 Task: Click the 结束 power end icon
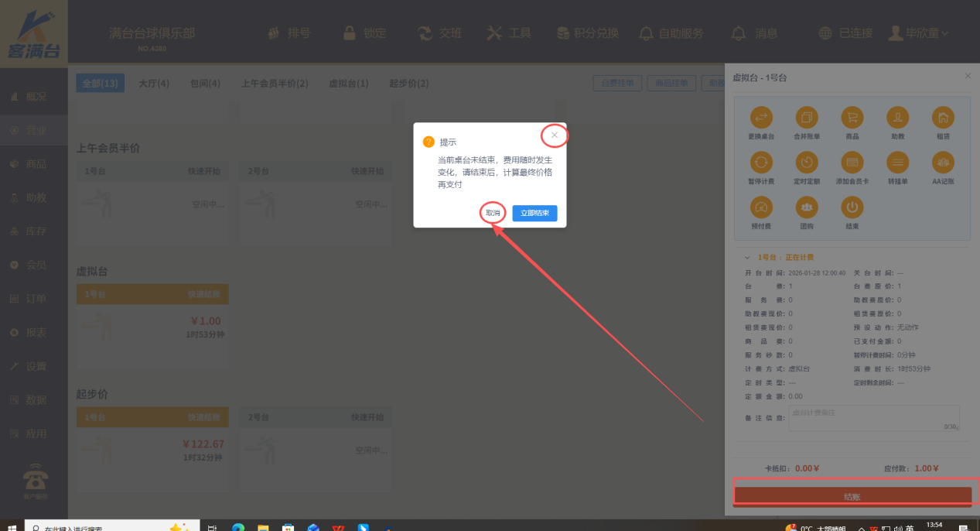(x=852, y=207)
